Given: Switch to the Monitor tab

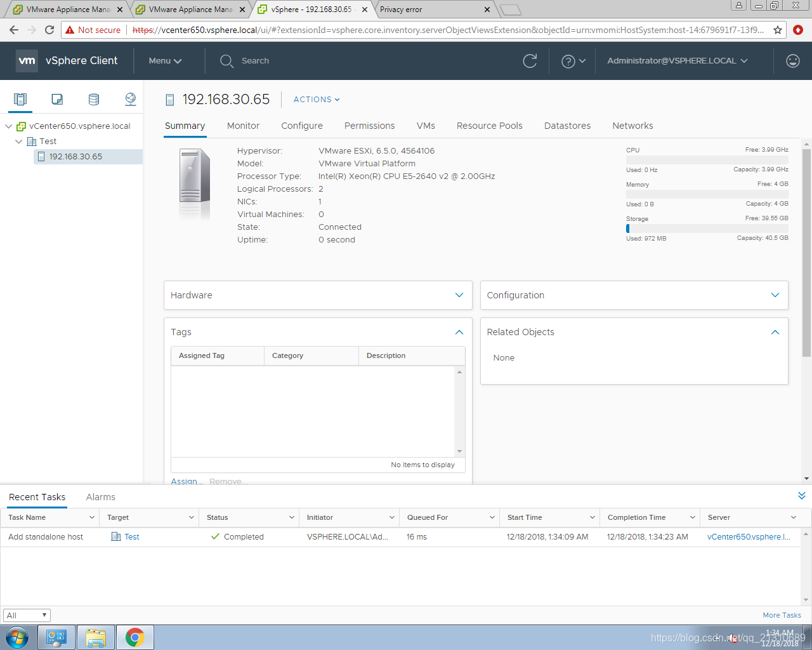Looking at the screenshot, I should click(x=243, y=126).
